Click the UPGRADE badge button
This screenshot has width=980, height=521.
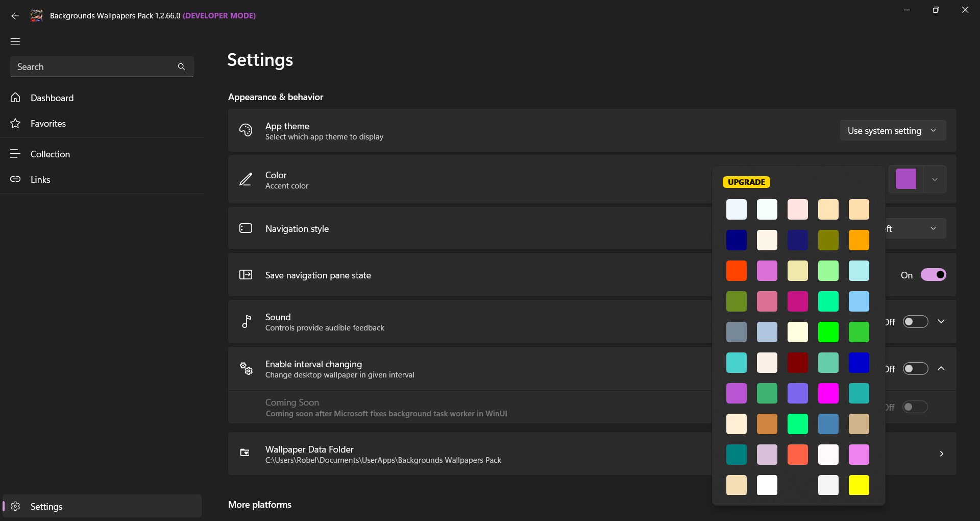click(746, 182)
